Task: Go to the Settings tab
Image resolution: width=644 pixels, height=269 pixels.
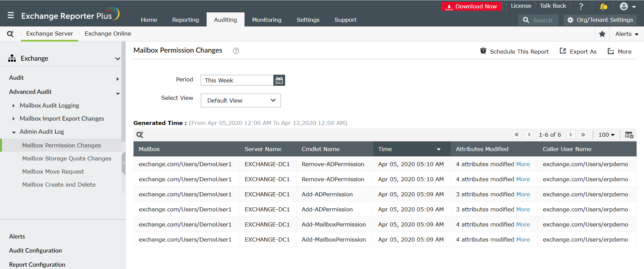Action: click(308, 20)
